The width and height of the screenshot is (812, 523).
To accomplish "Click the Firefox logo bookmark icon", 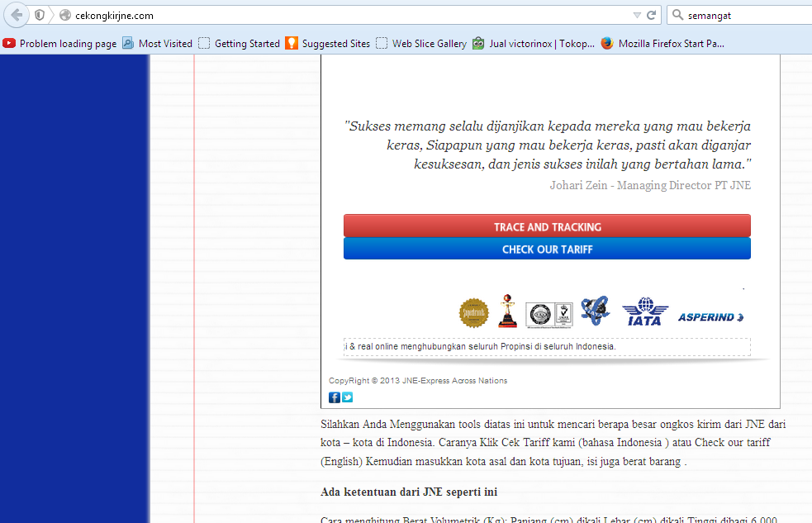I will click(x=607, y=44).
